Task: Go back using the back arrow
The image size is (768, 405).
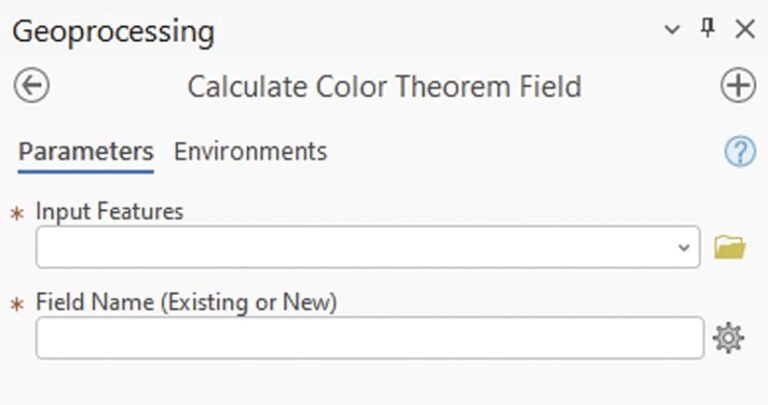Action: pos(32,86)
